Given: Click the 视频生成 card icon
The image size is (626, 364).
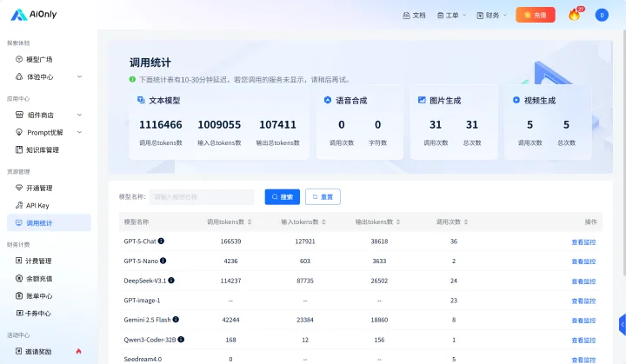Looking at the screenshot, I should (516, 100).
